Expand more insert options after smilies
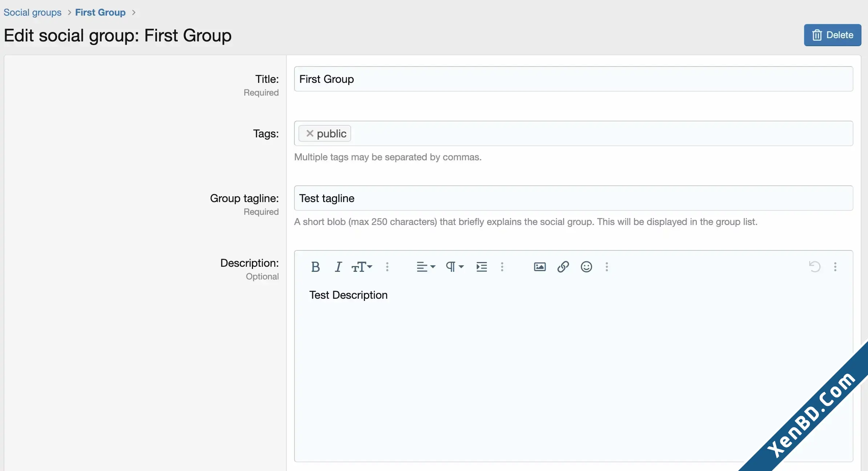The height and width of the screenshot is (471, 868). [x=607, y=267]
